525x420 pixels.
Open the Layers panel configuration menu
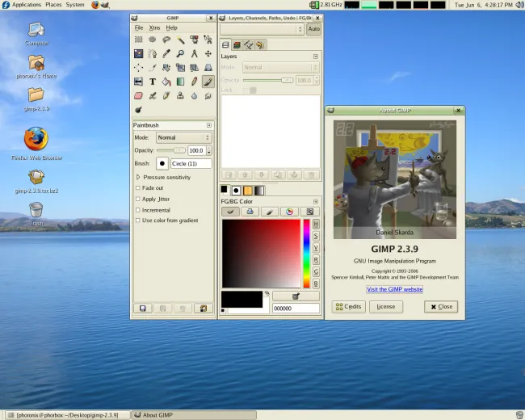click(315, 57)
